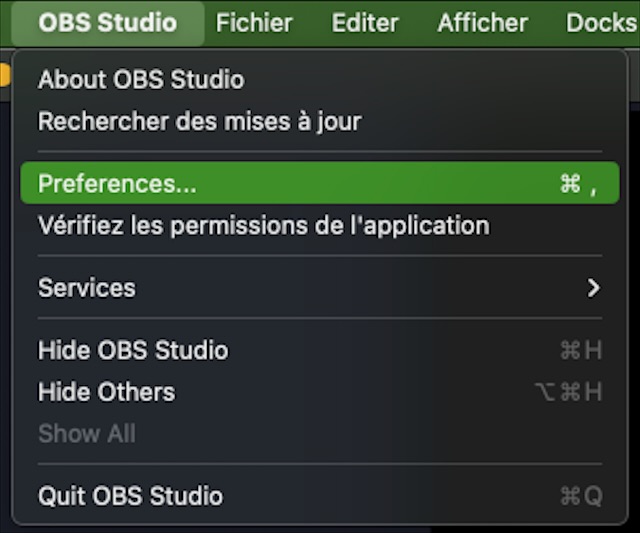Select Vérifiez les permissions de l'application
This screenshot has height=533, width=640.
[x=263, y=225]
